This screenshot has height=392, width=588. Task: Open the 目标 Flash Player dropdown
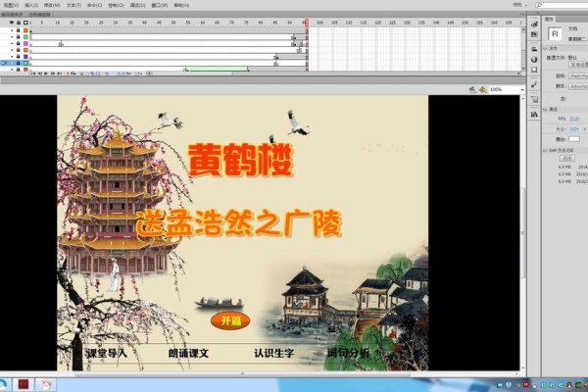578,75
